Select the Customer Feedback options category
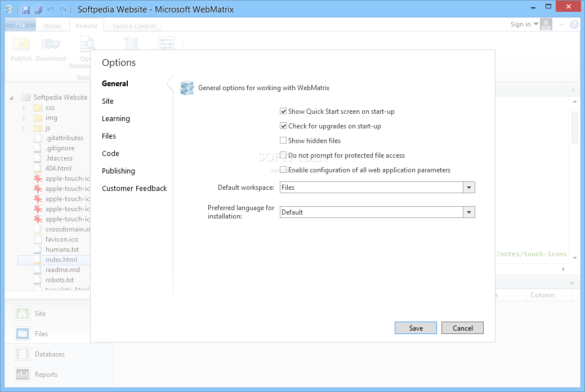Image resolution: width=585 pixels, height=392 pixels. (135, 189)
